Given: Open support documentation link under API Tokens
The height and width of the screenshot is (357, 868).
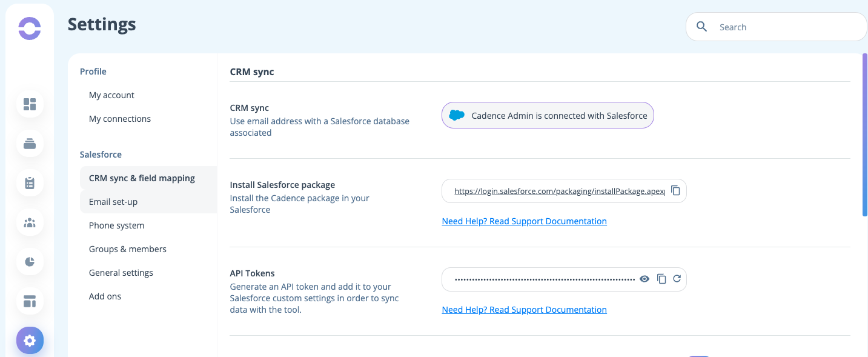Looking at the screenshot, I should [525, 310].
